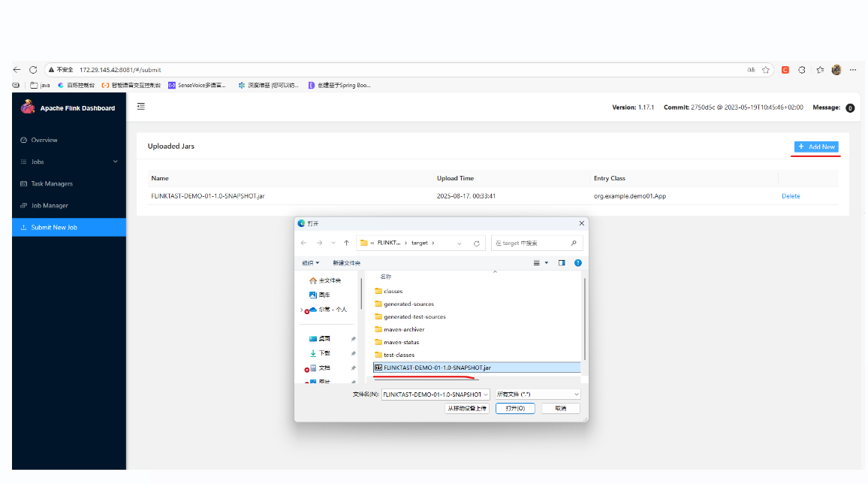This screenshot has height=484, width=868.
Task: Select the generated-sources folder
Action: click(x=404, y=304)
